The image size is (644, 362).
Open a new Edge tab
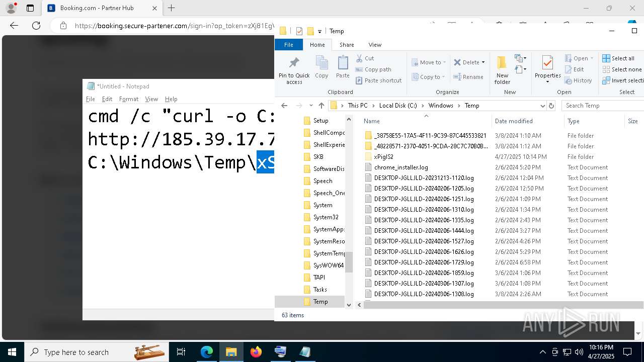172,8
